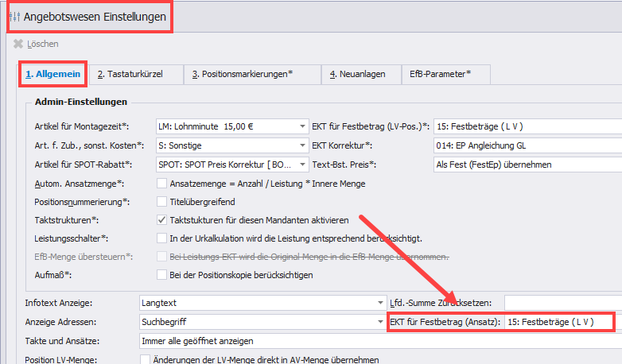Image resolution: width=622 pixels, height=364 pixels.
Task: Open the Infotext Anzeige dropdown arrow
Action: coord(380,303)
